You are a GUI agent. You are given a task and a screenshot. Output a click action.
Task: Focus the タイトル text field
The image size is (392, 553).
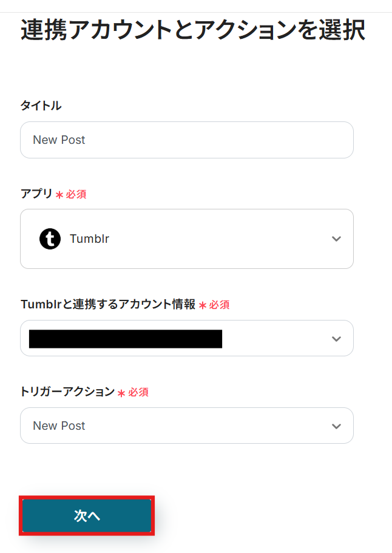tap(186, 140)
